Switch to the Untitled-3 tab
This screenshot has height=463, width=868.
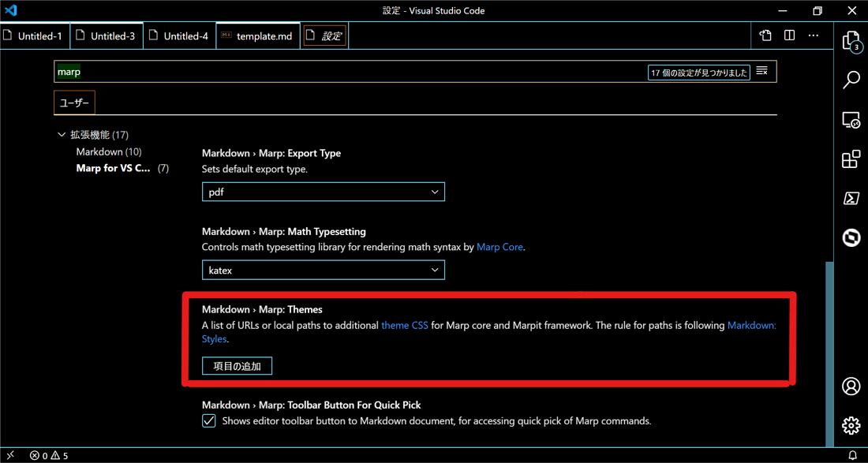pos(107,36)
